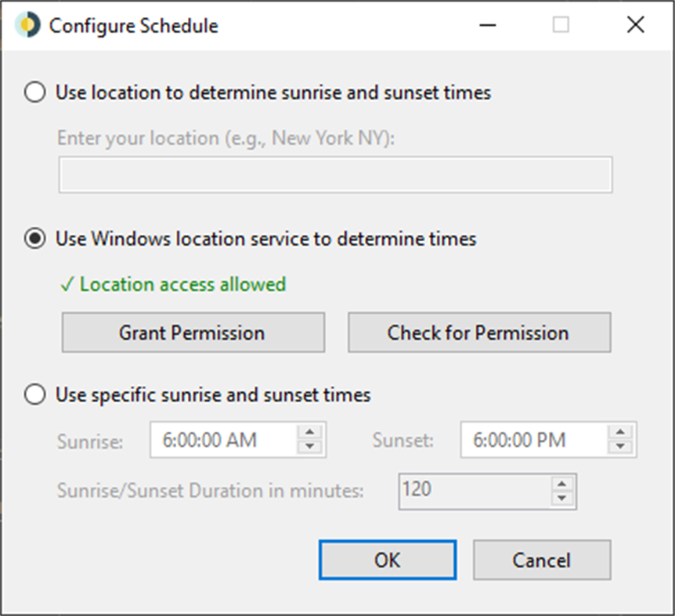Confirm the schedule with OK

pos(387,560)
